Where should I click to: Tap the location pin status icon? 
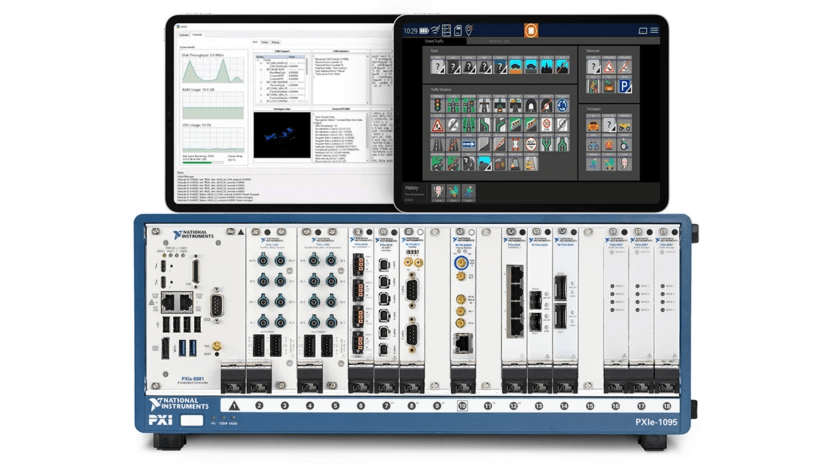[469, 30]
